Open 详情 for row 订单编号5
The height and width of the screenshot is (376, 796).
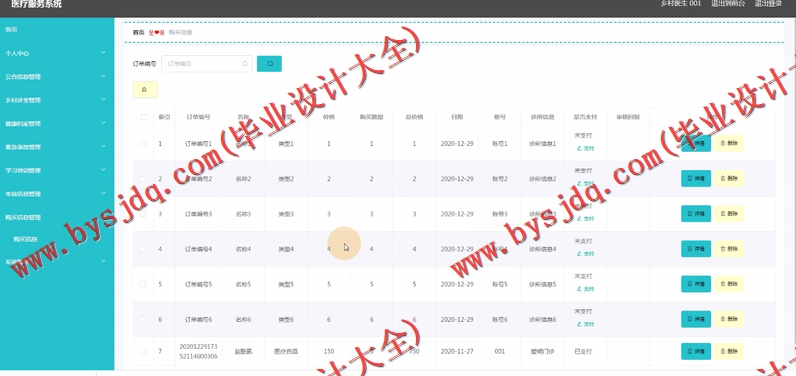[695, 284]
